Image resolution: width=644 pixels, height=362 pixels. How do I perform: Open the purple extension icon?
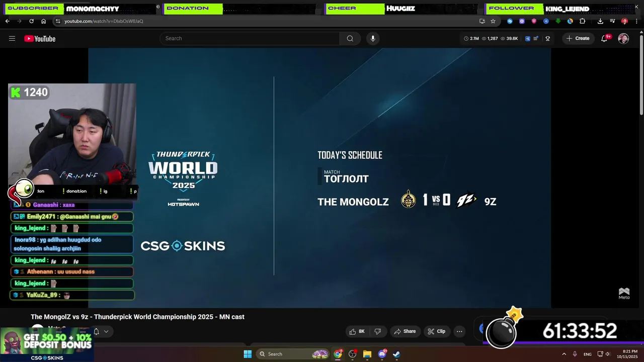point(522,21)
